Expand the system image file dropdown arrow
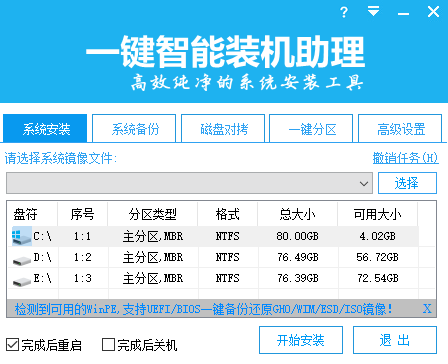 364,183
